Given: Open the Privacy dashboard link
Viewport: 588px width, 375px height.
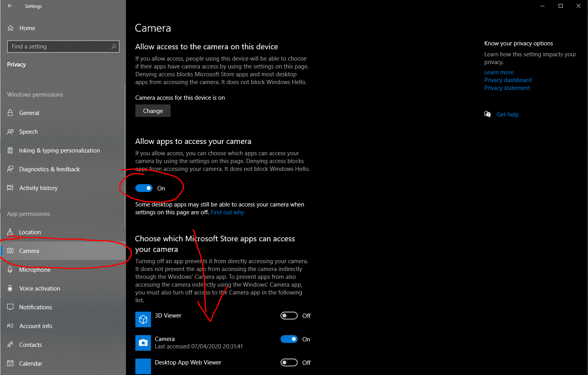Looking at the screenshot, I should [x=508, y=80].
